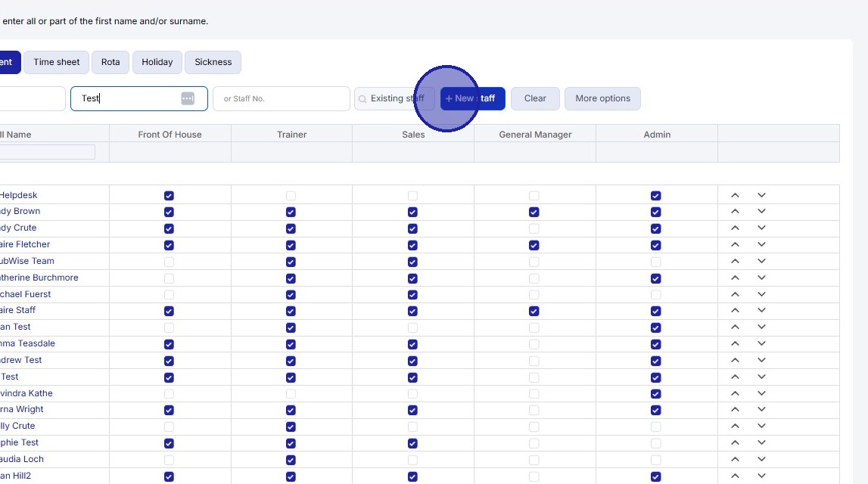Expand the More options button
This screenshot has width=868, height=484.
pyautogui.click(x=602, y=98)
